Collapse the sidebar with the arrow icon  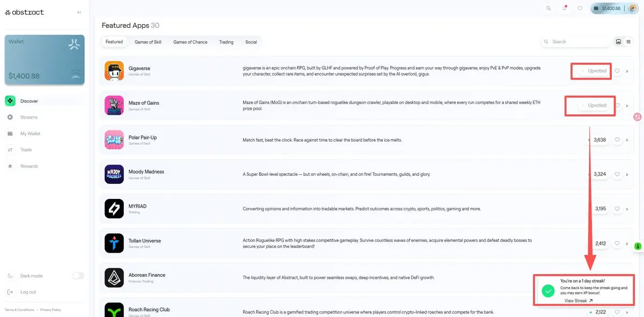79,12
